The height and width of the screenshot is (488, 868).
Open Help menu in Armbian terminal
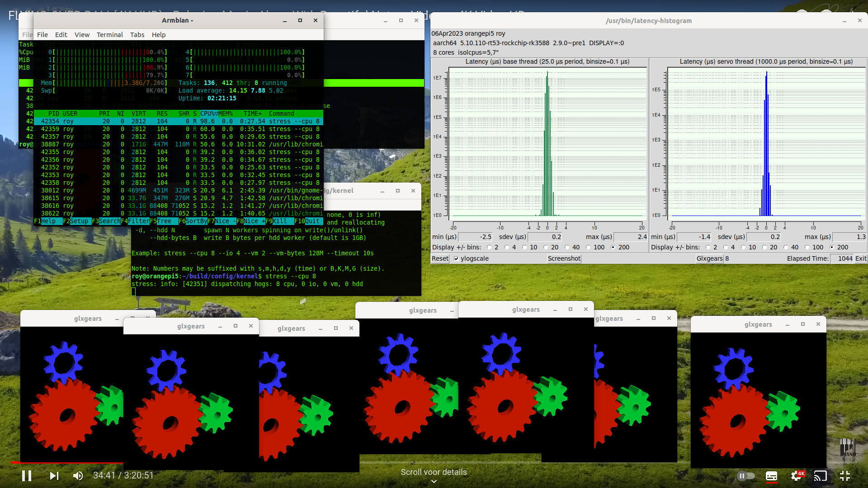tap(159, 35)
